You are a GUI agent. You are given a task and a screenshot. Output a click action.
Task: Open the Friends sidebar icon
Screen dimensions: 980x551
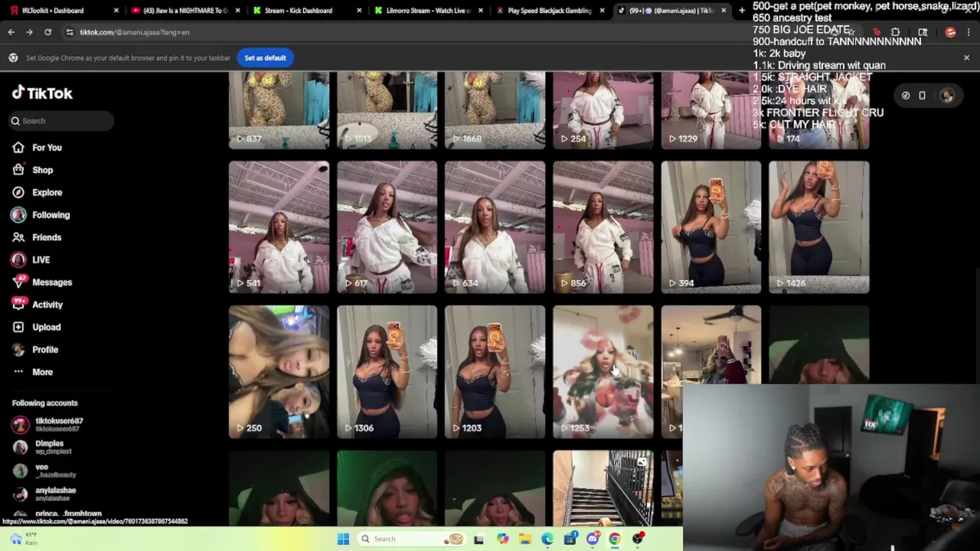click(x=18, y=237)
